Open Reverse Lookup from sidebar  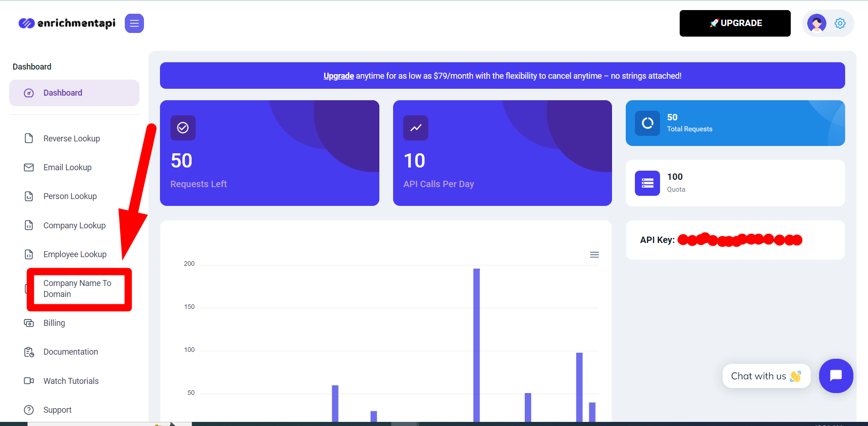(x=71, y=139)
